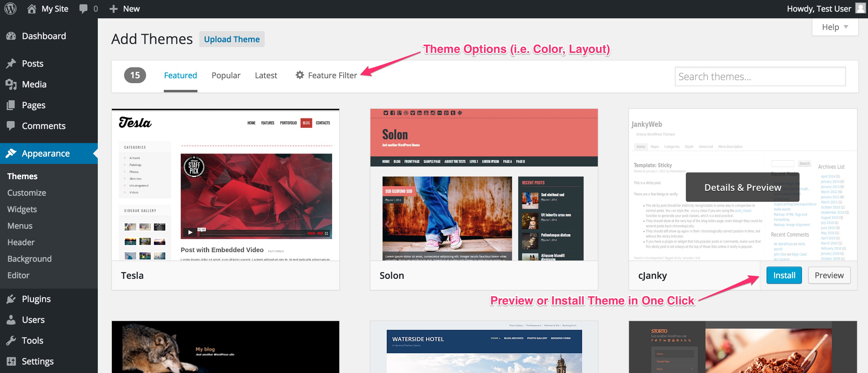This screenshot has height=373, width=868.
Task: Open the Users menu
Action: 49,319
